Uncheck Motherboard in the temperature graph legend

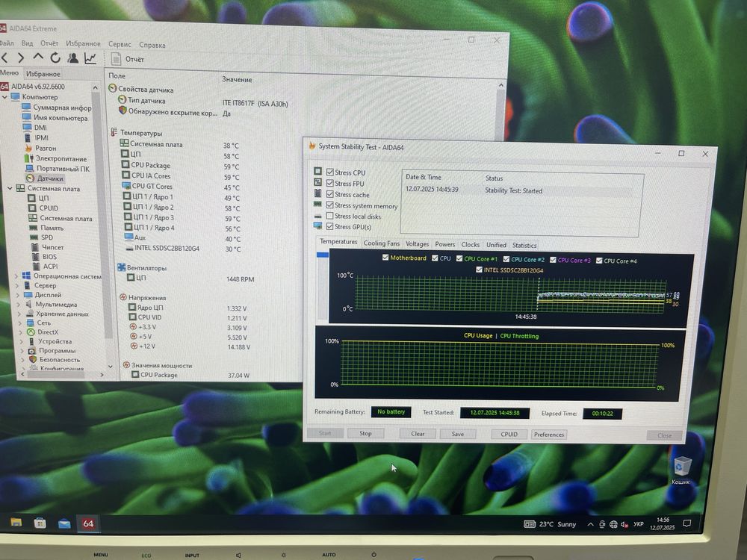[x=385, y=257]
